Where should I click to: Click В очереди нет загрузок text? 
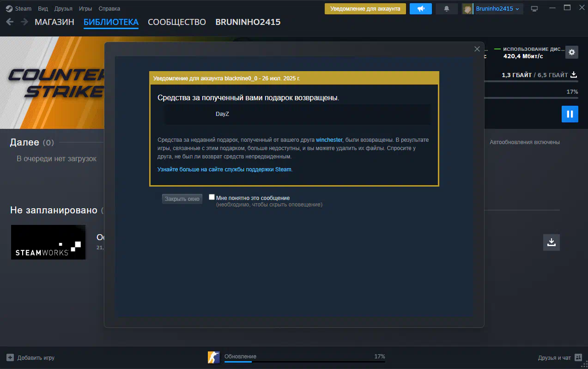[x=56, y=159]
